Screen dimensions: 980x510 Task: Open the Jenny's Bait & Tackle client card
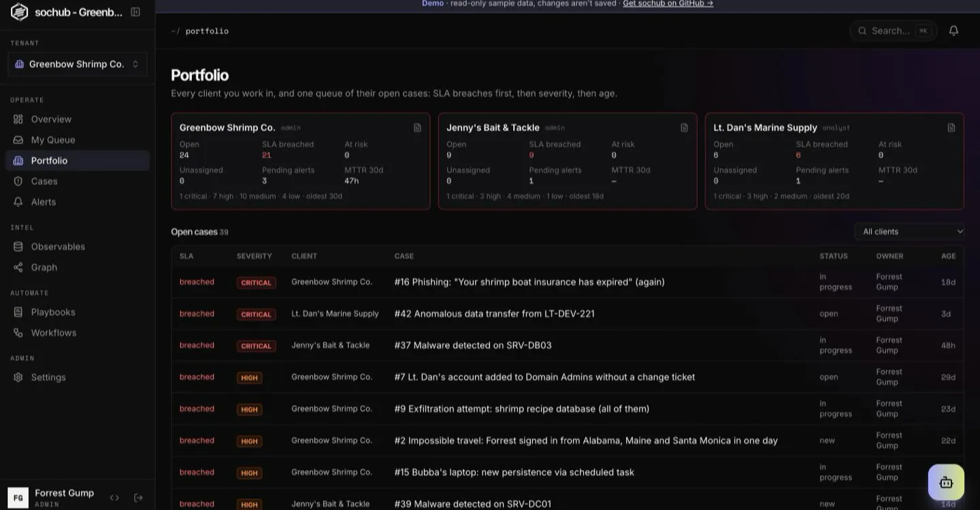click(x=568, y=161)
